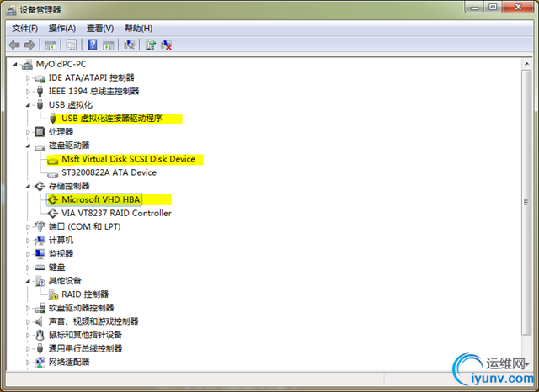Expand the 通用串行总线控制器 node
The image size is (539, 392).
pyautogui.click(x=28, y=349)
